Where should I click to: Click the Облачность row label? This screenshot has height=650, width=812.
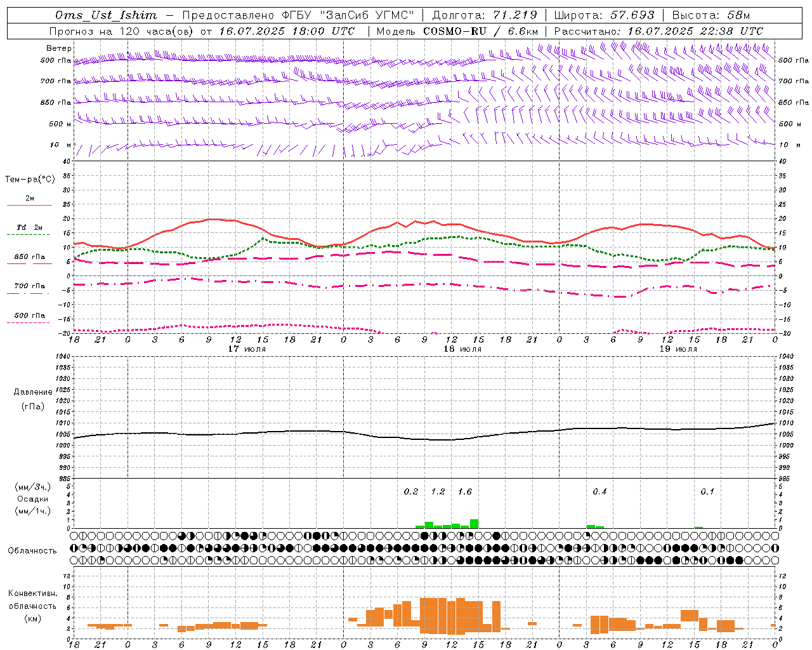pos(32,551)
